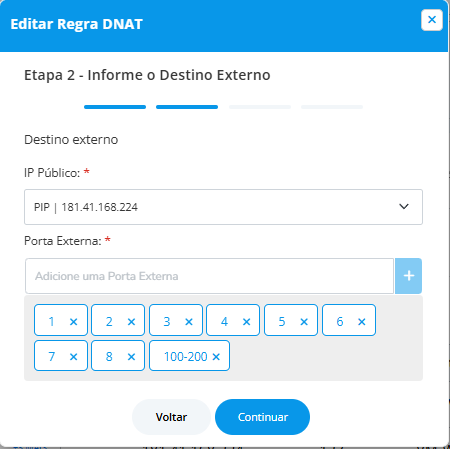450x449 pixels.
Task: Remove port 2 tag via its X
Action: (x=131, y=322)
